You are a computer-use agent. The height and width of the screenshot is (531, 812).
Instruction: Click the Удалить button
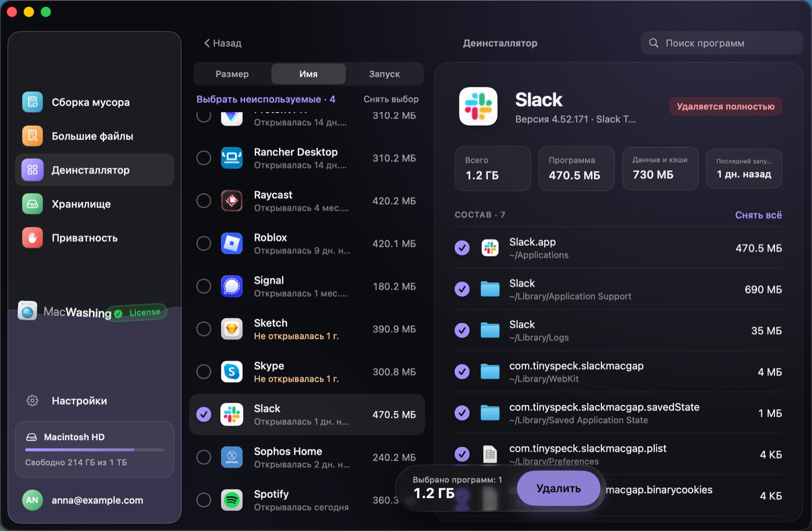[x=559, y=488]
